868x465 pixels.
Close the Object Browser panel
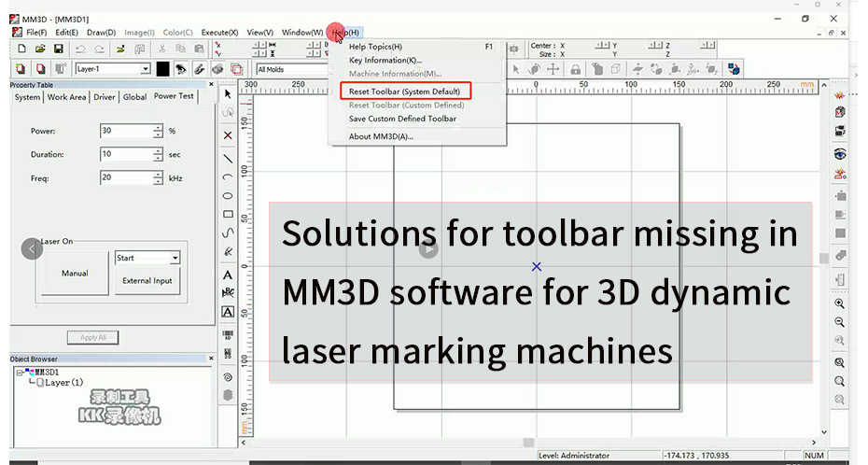211,359
